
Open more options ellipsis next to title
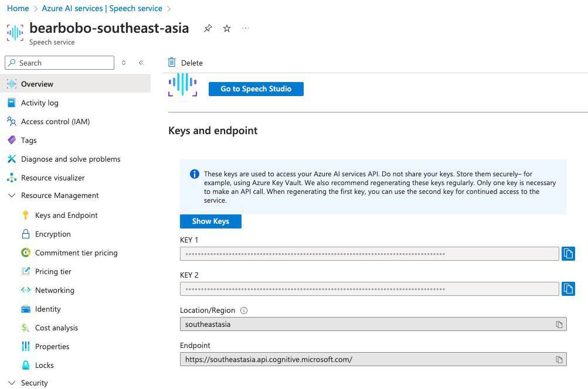coord(246,28)
